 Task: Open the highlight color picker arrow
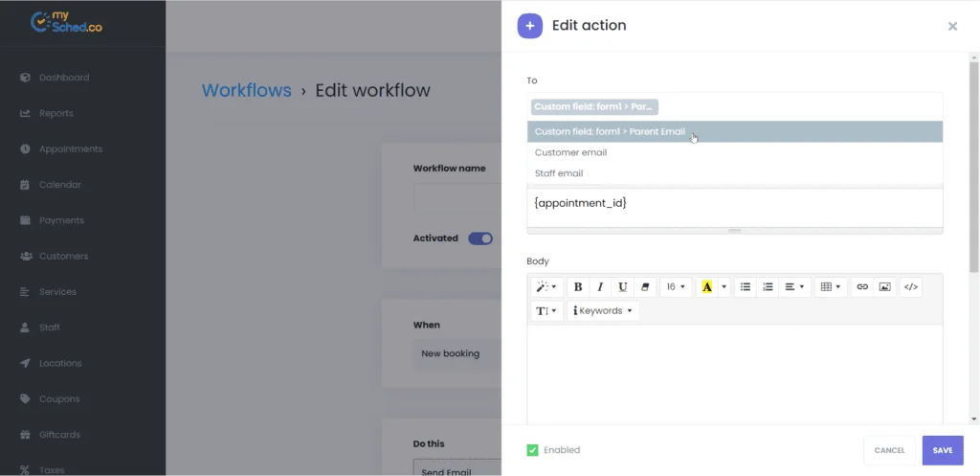[x=724, y=287]
